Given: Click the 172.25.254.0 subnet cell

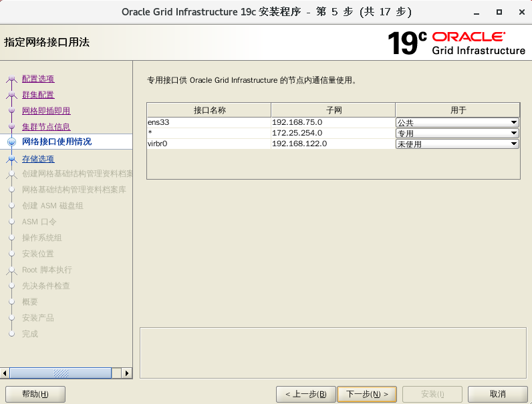Looking at the screenshot, I should 334,133.
